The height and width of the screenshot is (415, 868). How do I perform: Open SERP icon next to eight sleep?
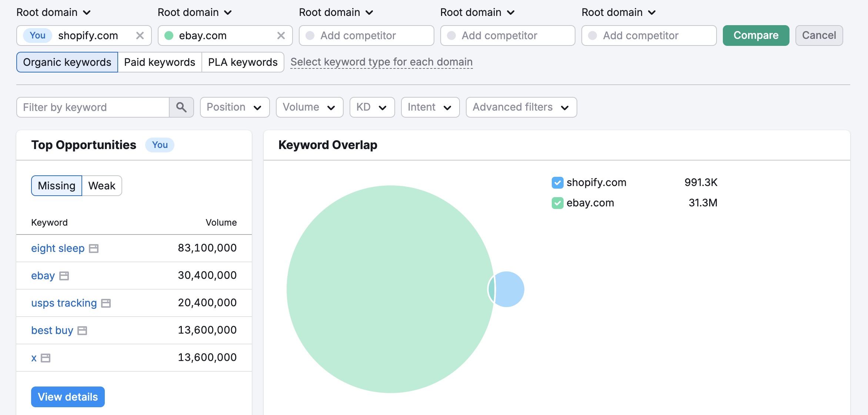94,249
